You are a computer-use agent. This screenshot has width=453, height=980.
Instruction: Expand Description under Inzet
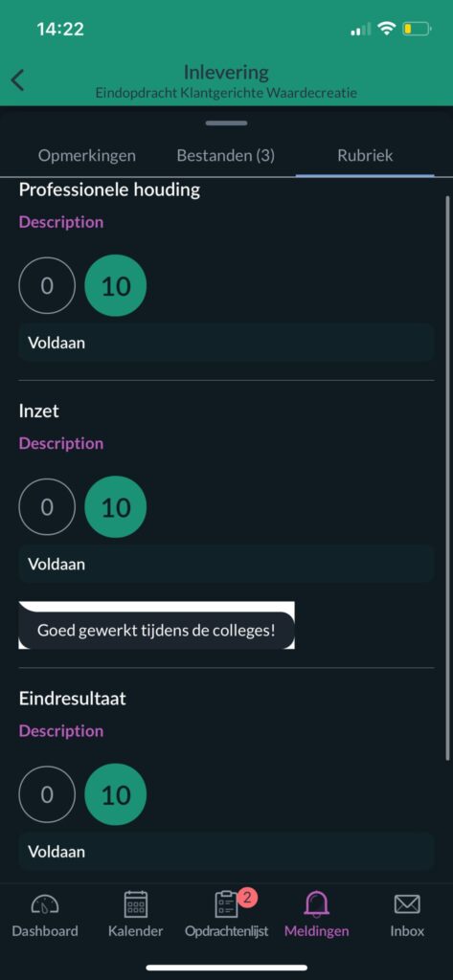[61, 443]
